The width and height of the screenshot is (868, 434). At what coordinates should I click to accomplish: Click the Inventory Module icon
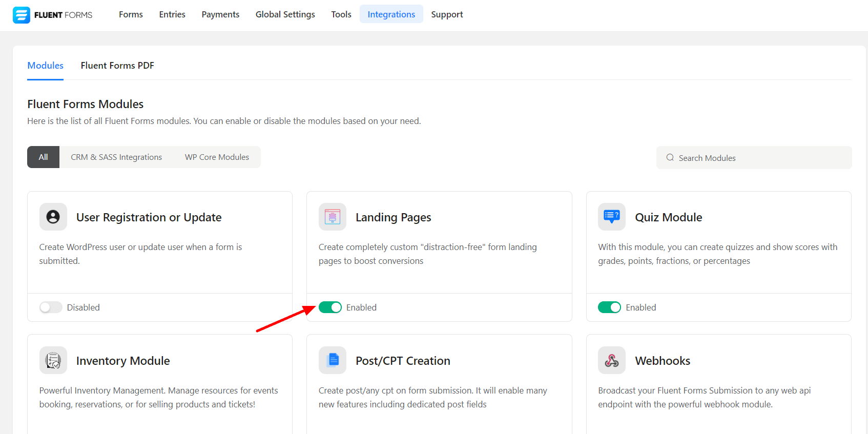tap(53, 360)
